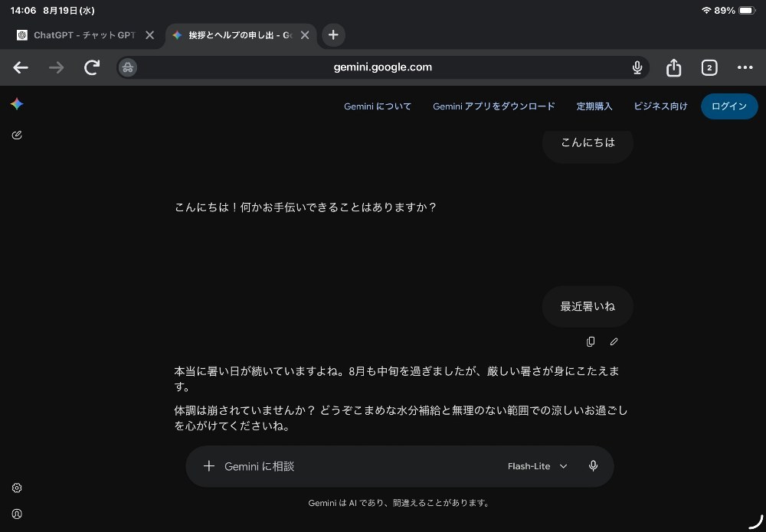Close the ChatGPT tab
The image size is (766, 532).
(x=150, y=35)
